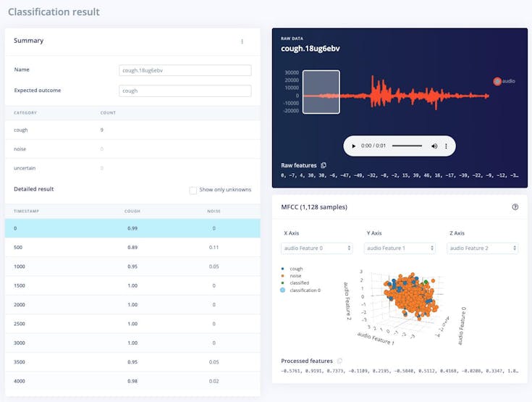Select the timestamp 2000 result row
Image resolution: width=532 pixels, height=402 pixels.
click(132, 304)
